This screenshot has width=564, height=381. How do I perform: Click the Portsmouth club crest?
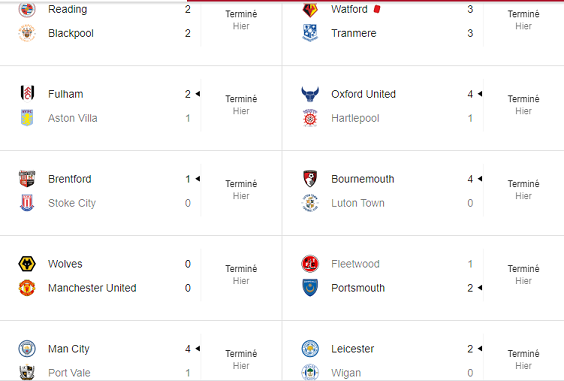(310, 288)
